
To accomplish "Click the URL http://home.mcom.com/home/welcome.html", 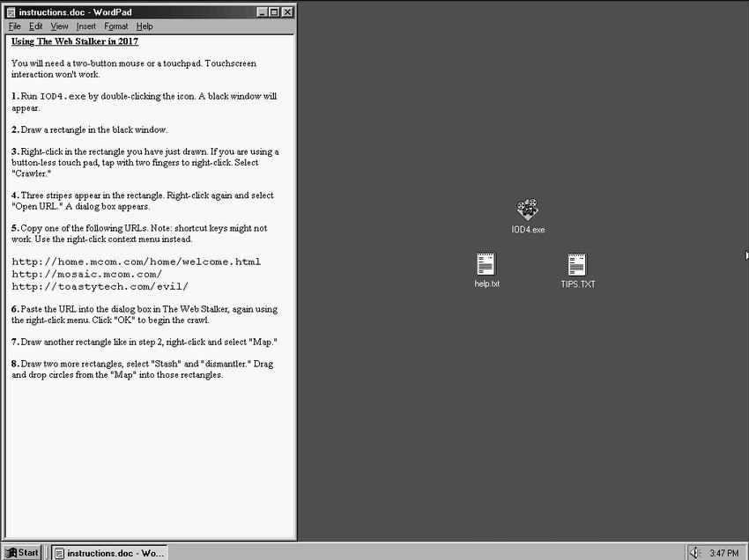I will coord(136,262).
